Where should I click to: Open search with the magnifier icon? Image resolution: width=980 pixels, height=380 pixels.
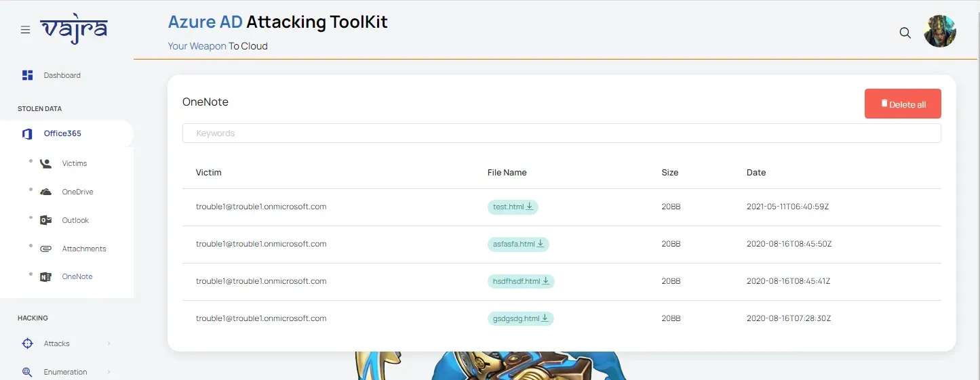click(x=905, y=33)
